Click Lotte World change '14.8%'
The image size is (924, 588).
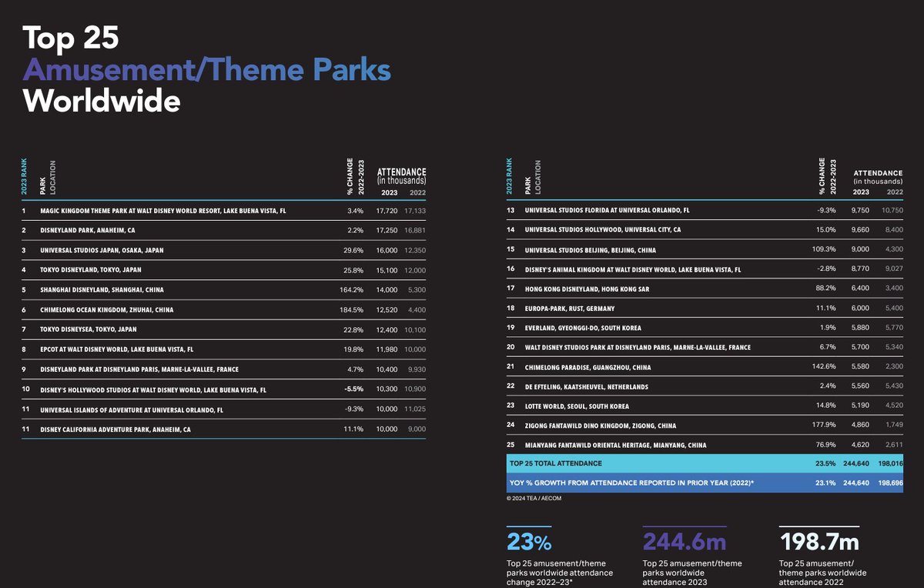tap(827, 407)
